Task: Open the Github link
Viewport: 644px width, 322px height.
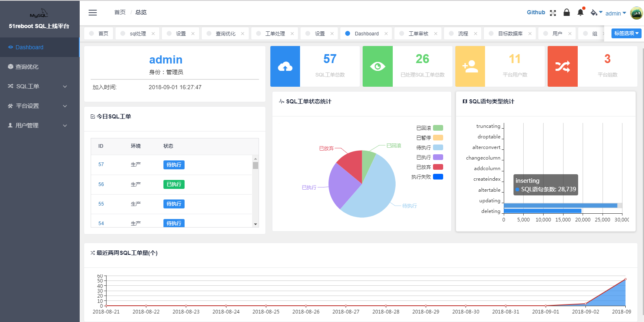Action: (x=536, y=13)
